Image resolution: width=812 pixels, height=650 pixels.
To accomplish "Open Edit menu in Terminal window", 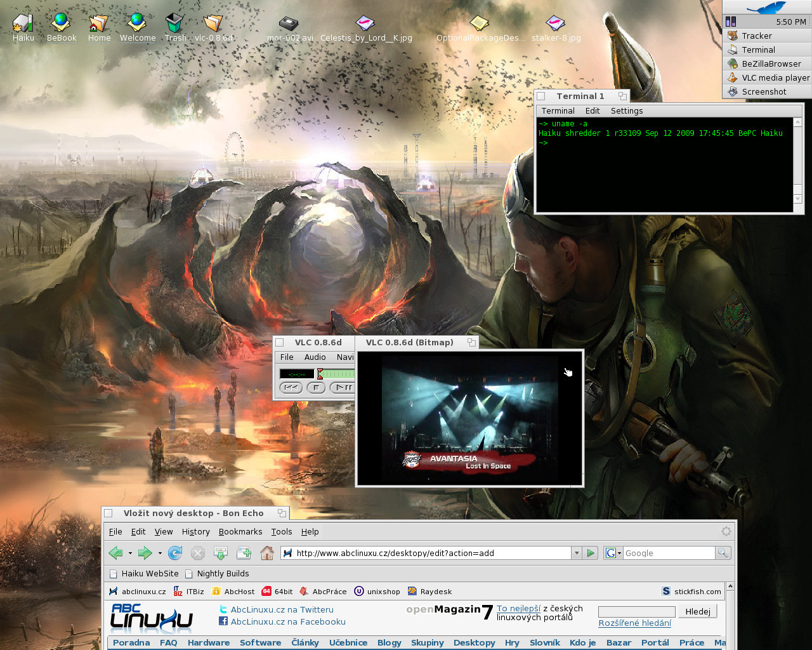I will click(x=593, y=110).
